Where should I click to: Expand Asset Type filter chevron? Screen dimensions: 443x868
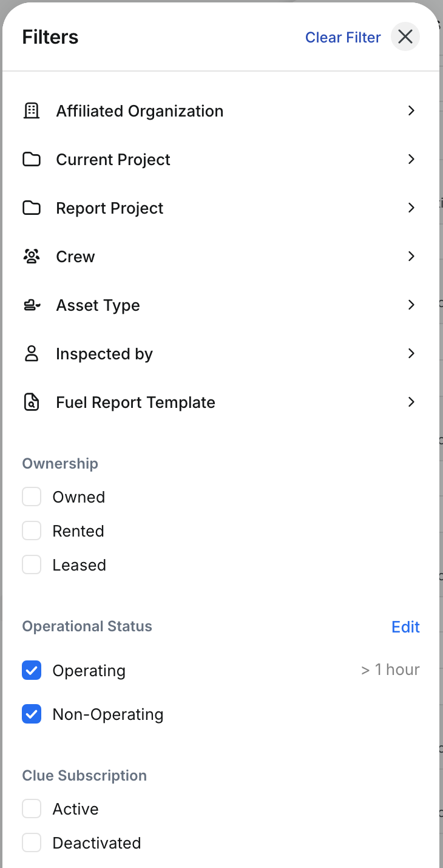411,305
